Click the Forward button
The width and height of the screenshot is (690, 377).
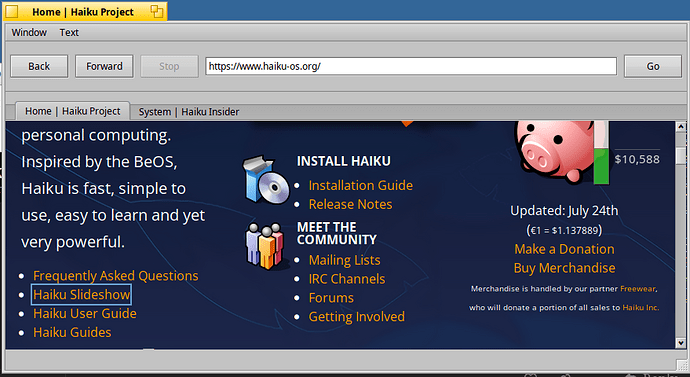(104, 66)
